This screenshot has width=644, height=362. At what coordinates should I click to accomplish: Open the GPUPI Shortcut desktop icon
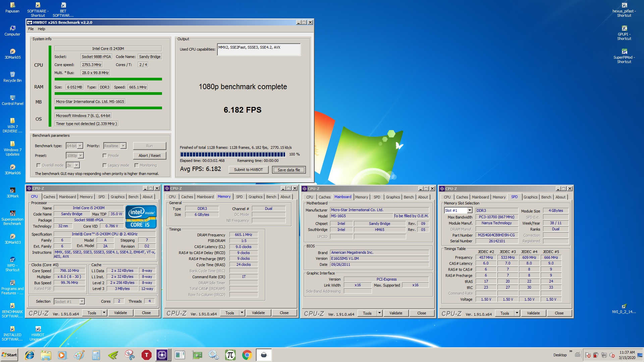click(x=624, y=33)
